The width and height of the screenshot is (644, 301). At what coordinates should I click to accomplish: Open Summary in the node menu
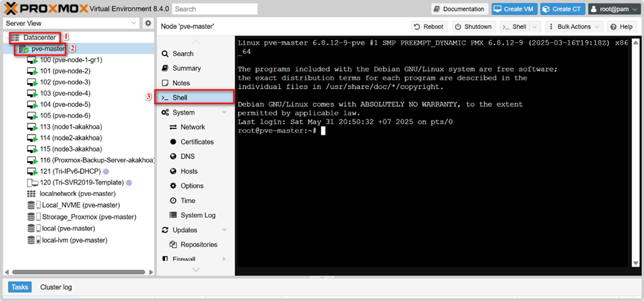[186, 69]
